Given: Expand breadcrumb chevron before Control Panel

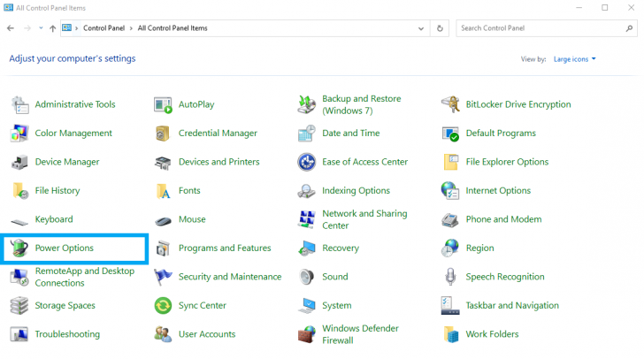Looking at the screenshot, I should click(76, 28).
